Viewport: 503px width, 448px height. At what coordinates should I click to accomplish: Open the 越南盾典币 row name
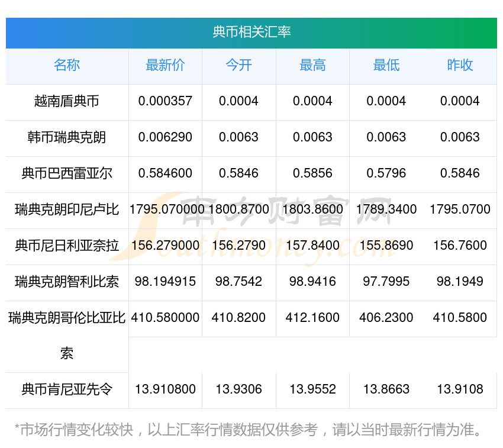click(x=67, y=101)
